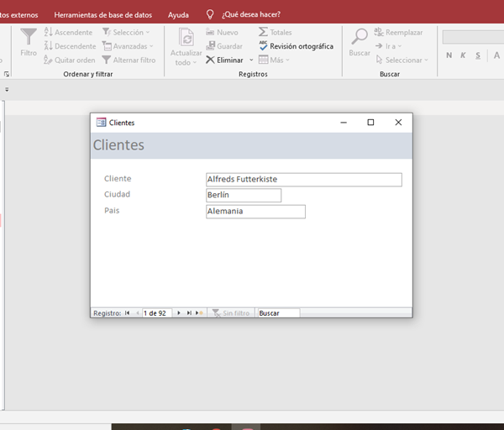Viewport: 504px width, 430px height.
Task: Jump to first record in navigator
Action: 128,313
